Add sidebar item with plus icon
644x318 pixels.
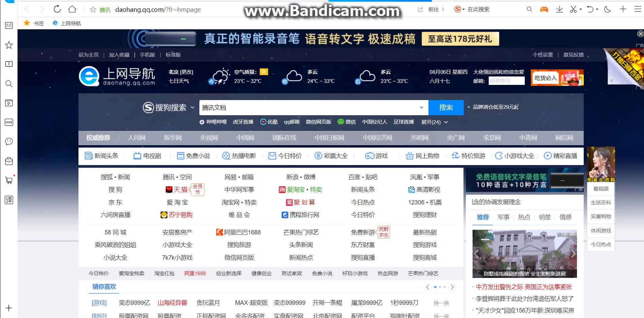9,308
